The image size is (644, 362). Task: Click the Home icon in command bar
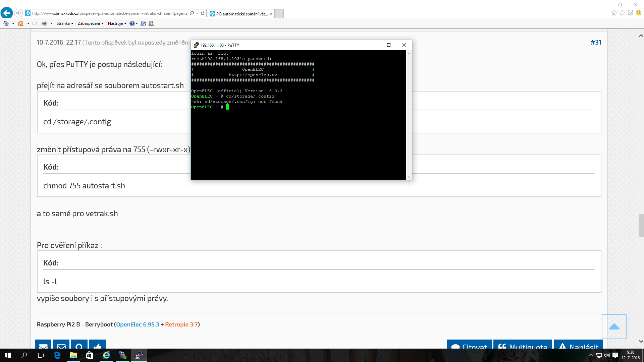point(6,23)
